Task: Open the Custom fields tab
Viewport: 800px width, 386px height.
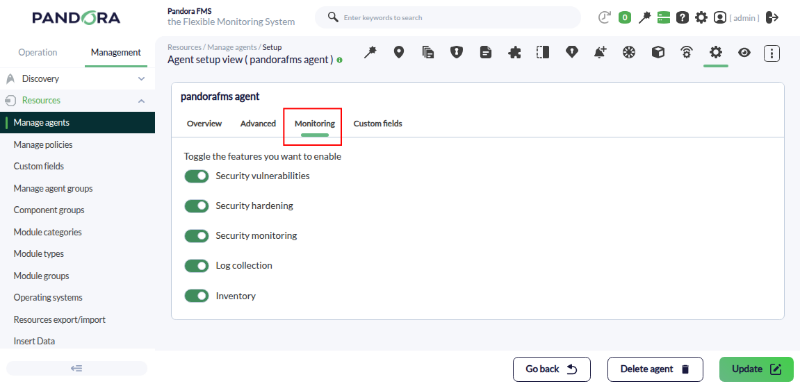Action: tap(378, 123)
